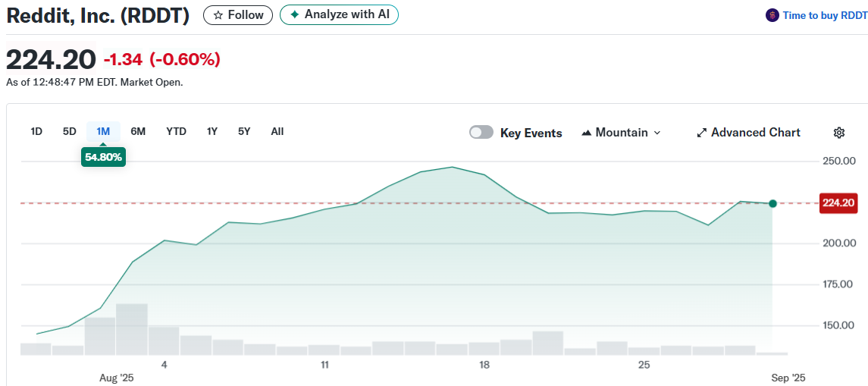Screen dimensions: 868x386
Task: Open chart settings gear icon
Action: [x=838, y=133]
